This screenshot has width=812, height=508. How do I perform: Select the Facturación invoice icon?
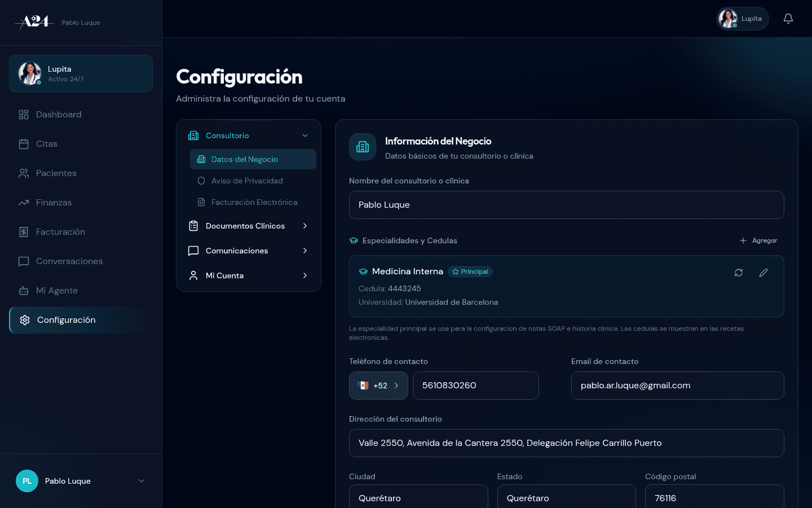pyautogui.click(x=23, y=232)
